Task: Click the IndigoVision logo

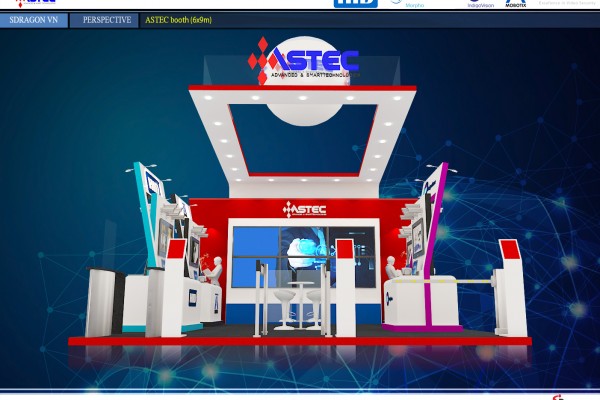Action: pyautogui.click(x=480, y=4)
